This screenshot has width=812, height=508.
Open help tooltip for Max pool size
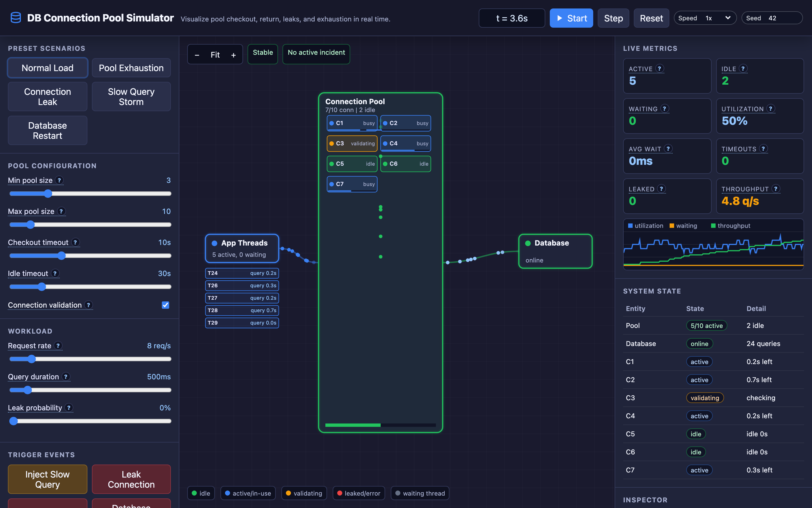[61, 211]
